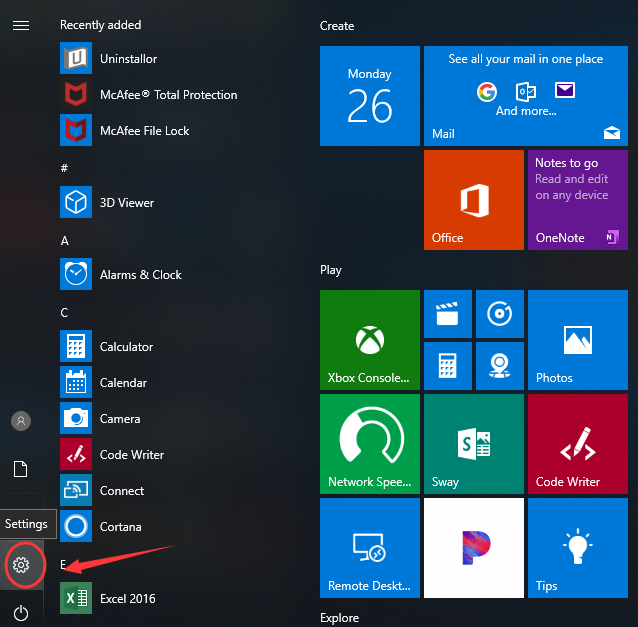Viewport: 638px width, 627px height.
Task: Click the 'Play' group title
Action: tap(331, 270)
